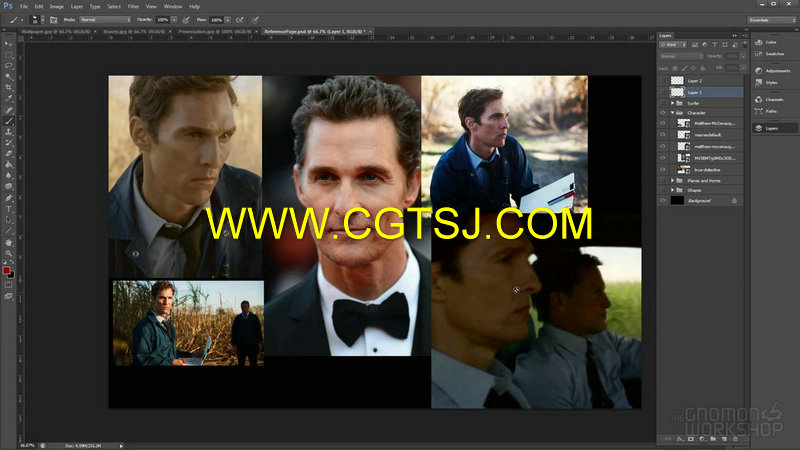Open the brush Mode dropdown
The height and width of the screenshot is (450, 800).
[x=105, y=20]
